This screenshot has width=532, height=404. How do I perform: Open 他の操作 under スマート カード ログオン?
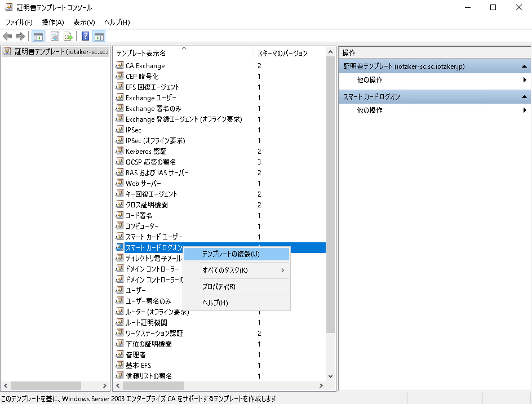[x=370, y=110]
